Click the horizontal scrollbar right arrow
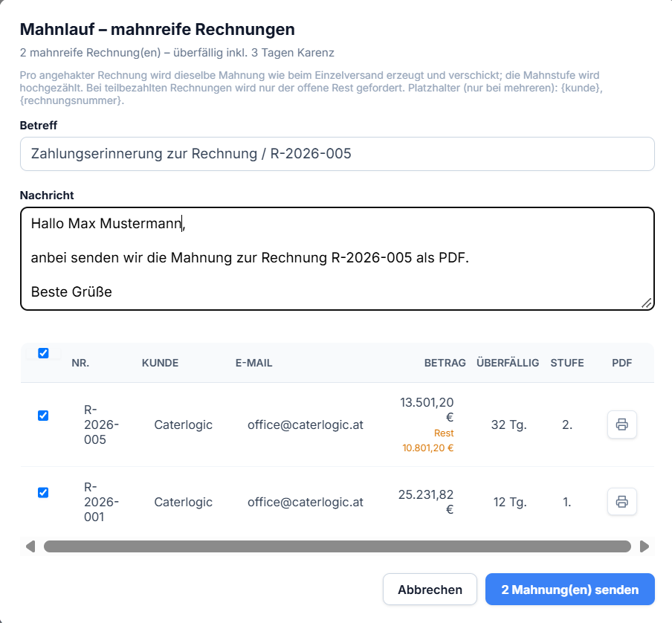672x623 pixels. tap(644, 546)
